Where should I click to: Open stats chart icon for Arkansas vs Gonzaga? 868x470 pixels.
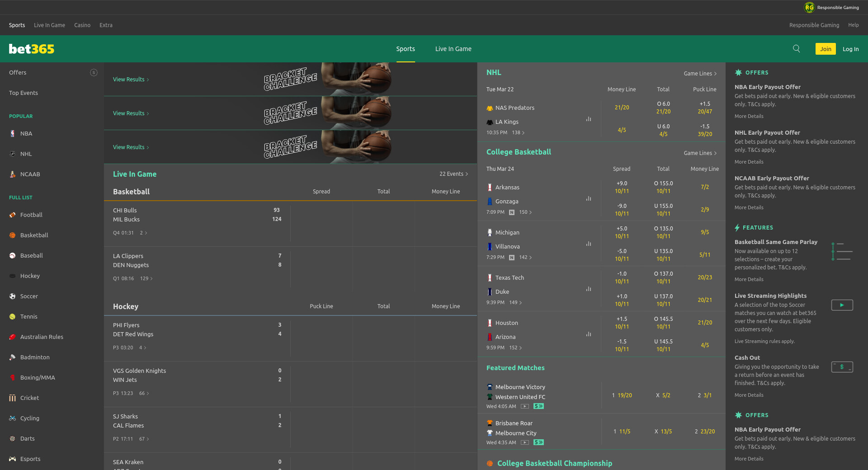(x=588, y=199)
